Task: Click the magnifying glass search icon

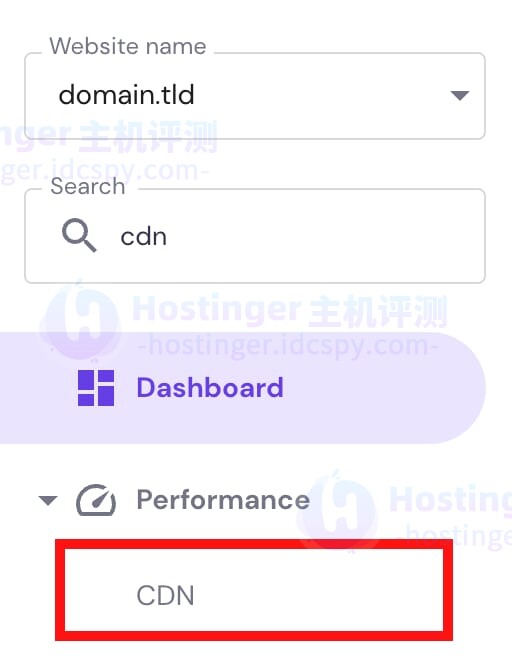Action: tap(79, 235)
